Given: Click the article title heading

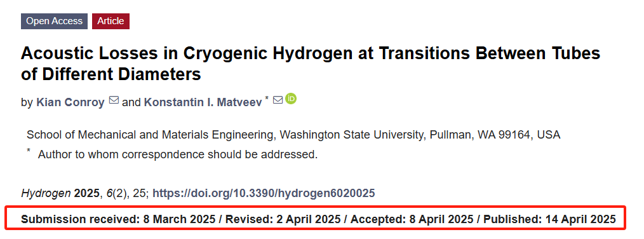Looking at the screenshot, I should (x=311, y=64).
